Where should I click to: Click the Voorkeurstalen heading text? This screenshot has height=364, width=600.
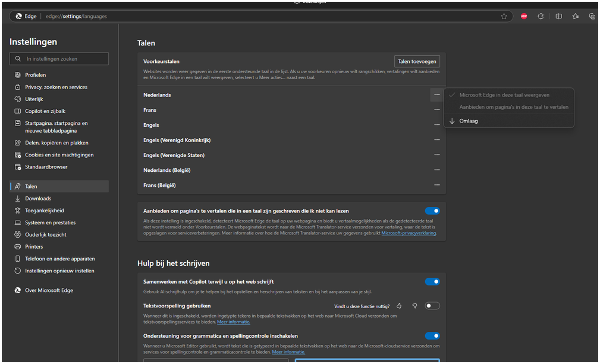tap(161, 61)
